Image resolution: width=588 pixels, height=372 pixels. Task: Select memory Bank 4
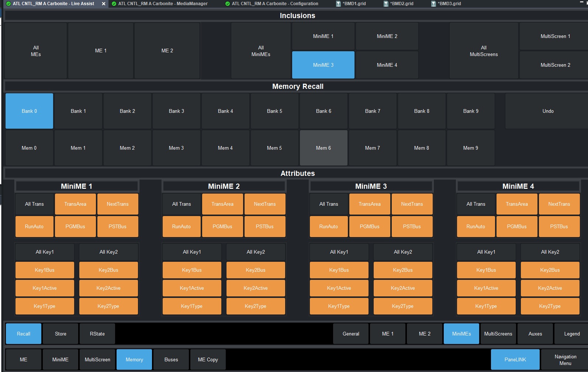225,111
